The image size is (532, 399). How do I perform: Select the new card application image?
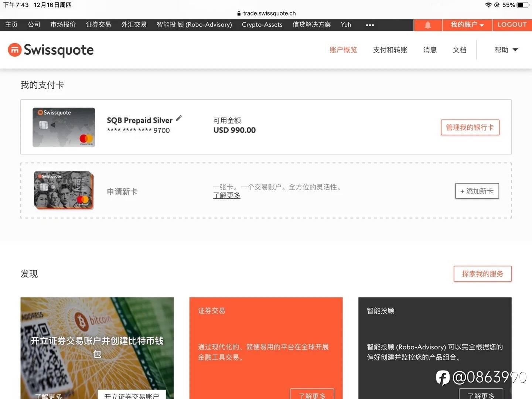(x=64, y=191)
